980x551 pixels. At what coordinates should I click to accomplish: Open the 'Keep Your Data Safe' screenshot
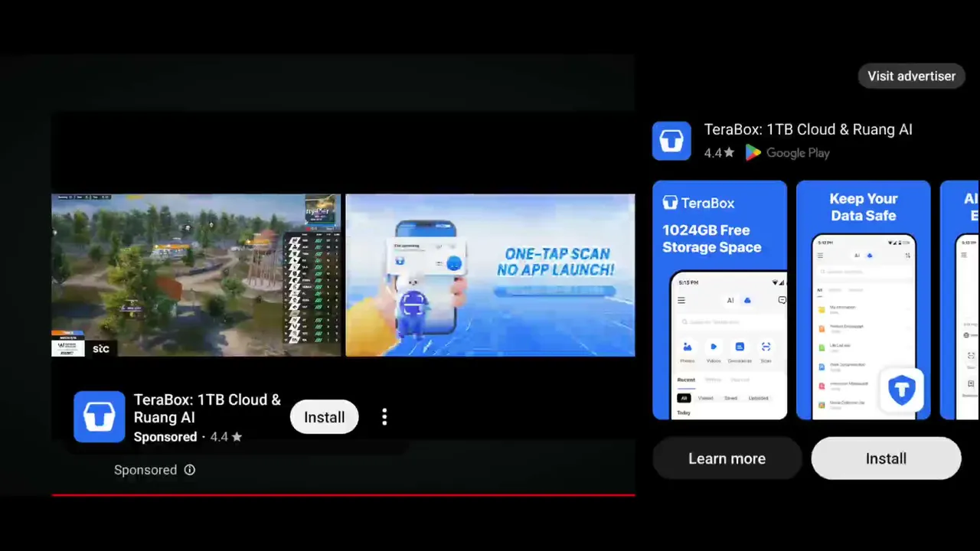click(864, 300)
